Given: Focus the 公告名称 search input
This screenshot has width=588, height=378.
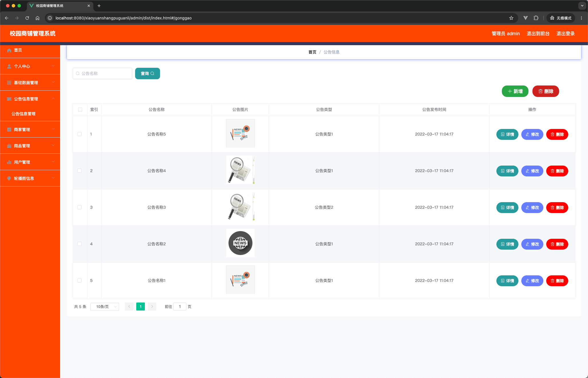Looking at the screenshot, I should (x=102, y=73).
